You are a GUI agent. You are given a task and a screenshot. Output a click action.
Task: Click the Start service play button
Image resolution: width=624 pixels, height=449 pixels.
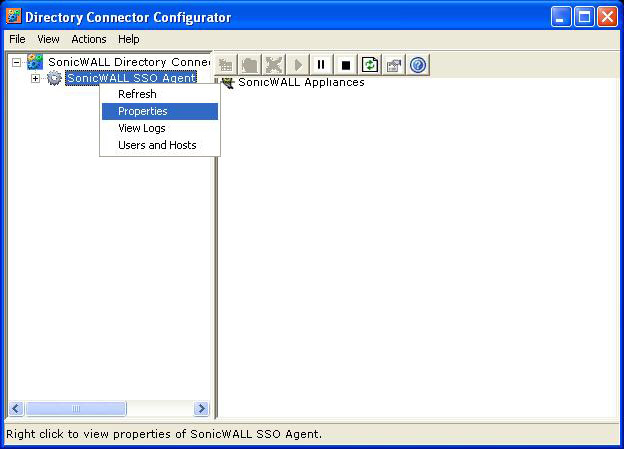click(x=298, y=64)
